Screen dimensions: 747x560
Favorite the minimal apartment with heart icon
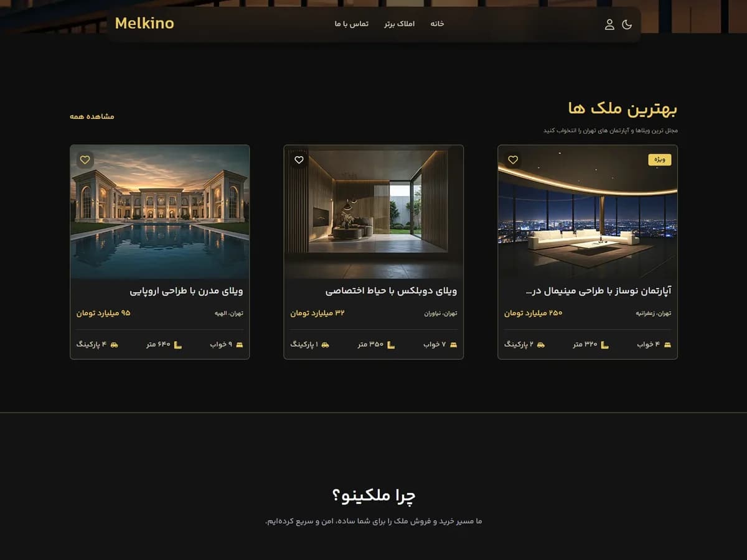pyautogui.click(x=513, y=160)
